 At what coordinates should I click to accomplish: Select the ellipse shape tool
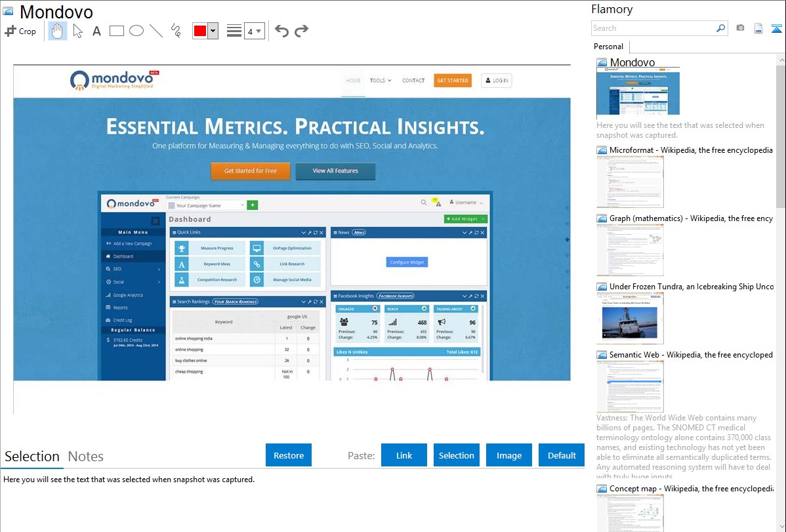point(136,31)
